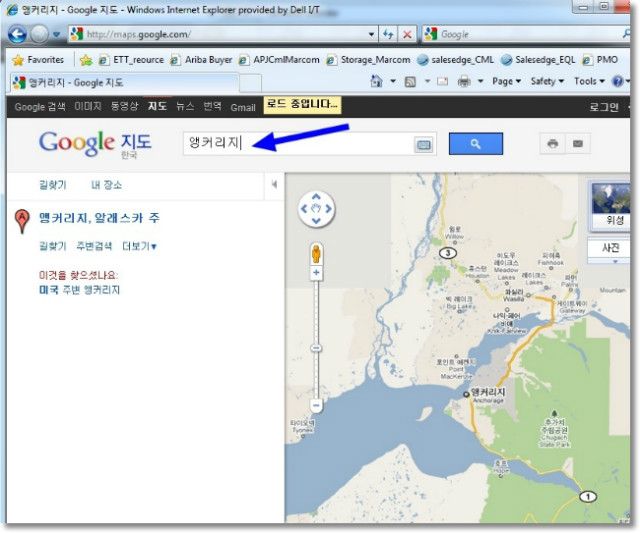Open the salesedge_CML favorite link
This screenshot has height=533, width=640.
click(x=456, y=60)
